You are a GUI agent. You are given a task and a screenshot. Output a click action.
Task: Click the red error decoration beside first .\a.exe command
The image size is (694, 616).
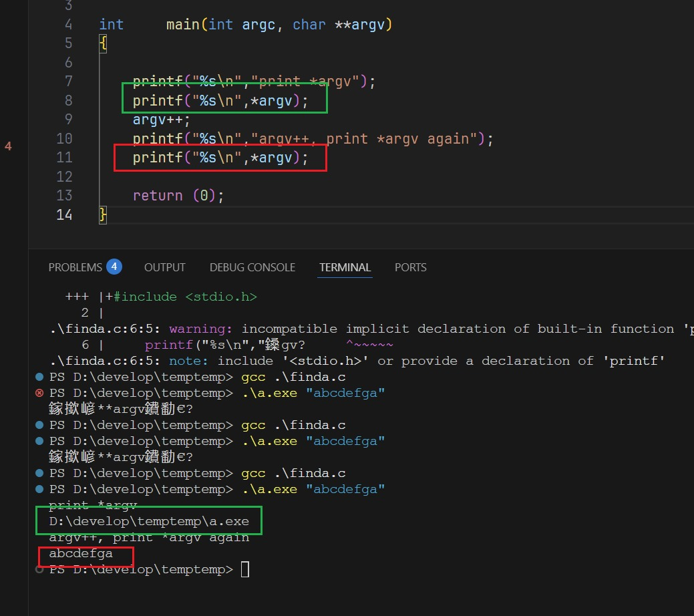pos(39,393)
